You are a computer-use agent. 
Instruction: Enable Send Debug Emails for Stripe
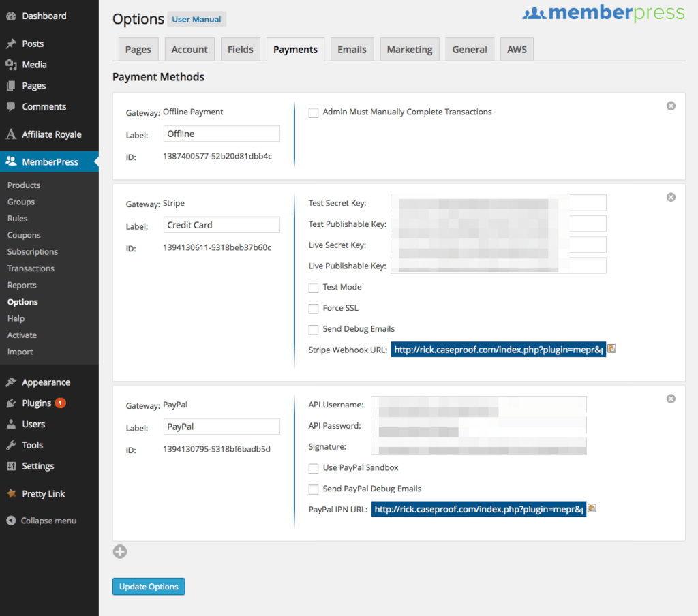tap(314, 329)
